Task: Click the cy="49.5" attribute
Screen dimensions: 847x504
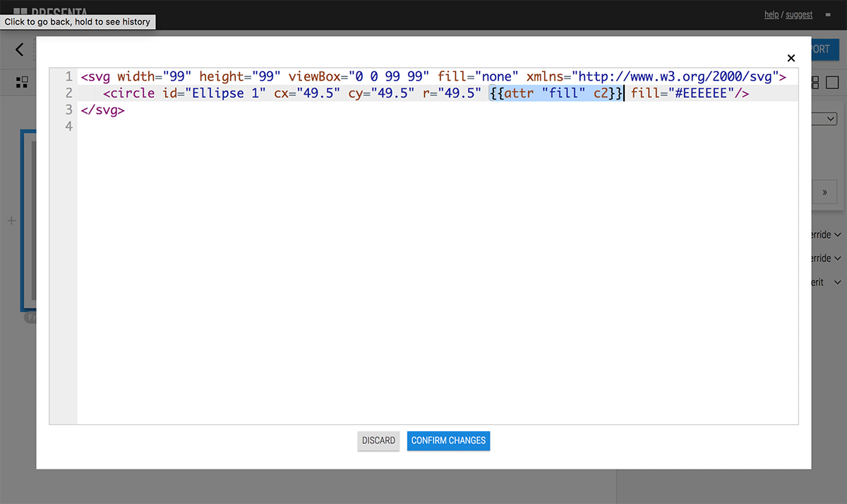Action: click(x=381, y=93)
